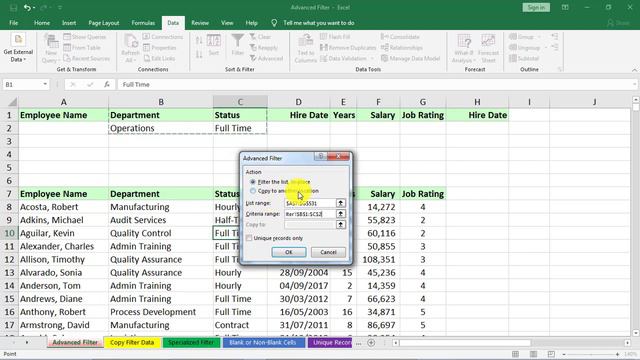Open the 'Blank or Non-Blank Cells' sheet tab

262,342
